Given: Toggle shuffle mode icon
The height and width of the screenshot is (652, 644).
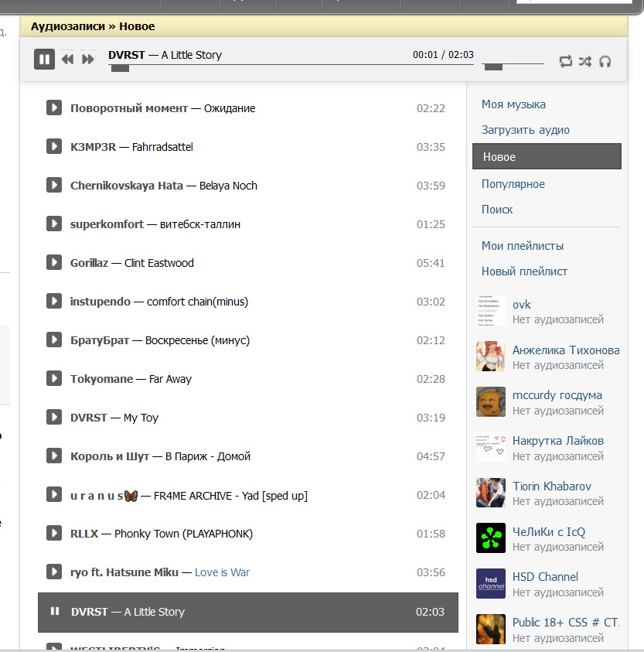Looking at the screenshot, I should click(x=585, y=62).
